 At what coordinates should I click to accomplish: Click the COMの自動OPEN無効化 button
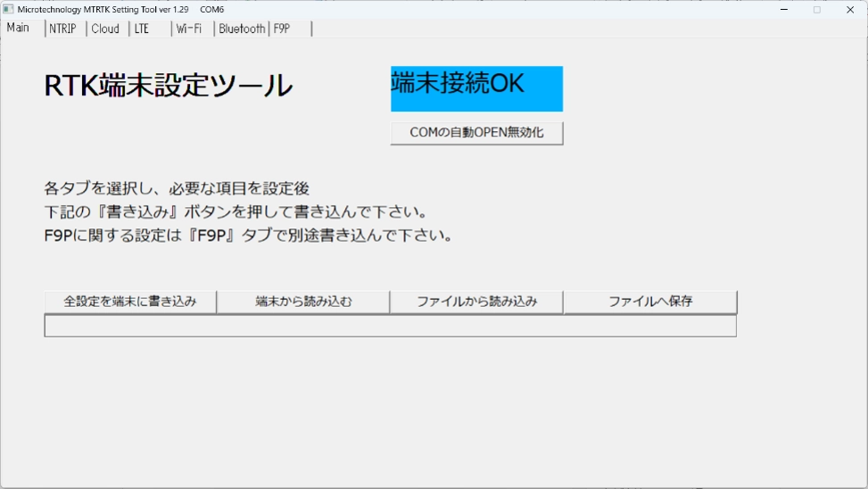(476, 133)
